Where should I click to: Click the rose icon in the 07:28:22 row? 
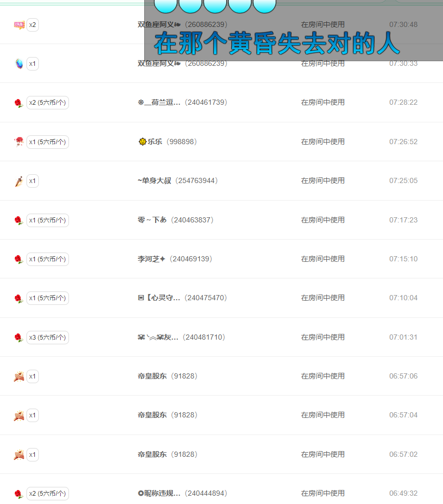pyautogui.click(x=19, y=103)
